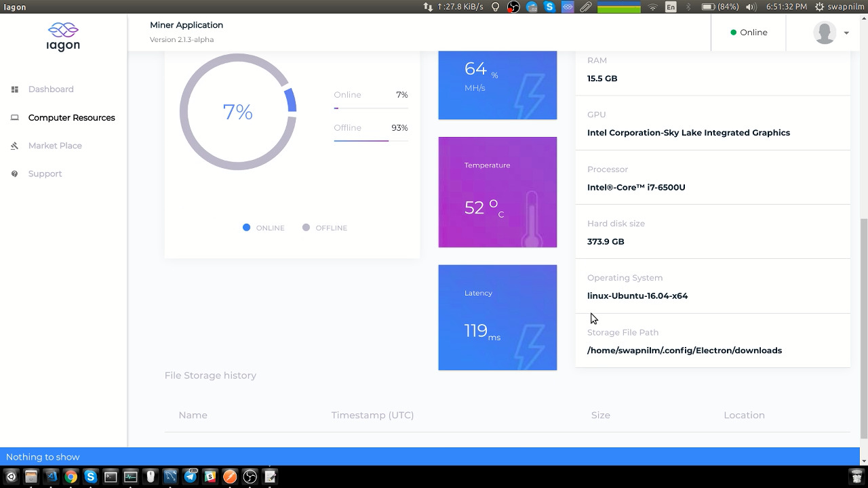868x488 pixels.
Task: Click the Skype tray icon
Action: 550,7
